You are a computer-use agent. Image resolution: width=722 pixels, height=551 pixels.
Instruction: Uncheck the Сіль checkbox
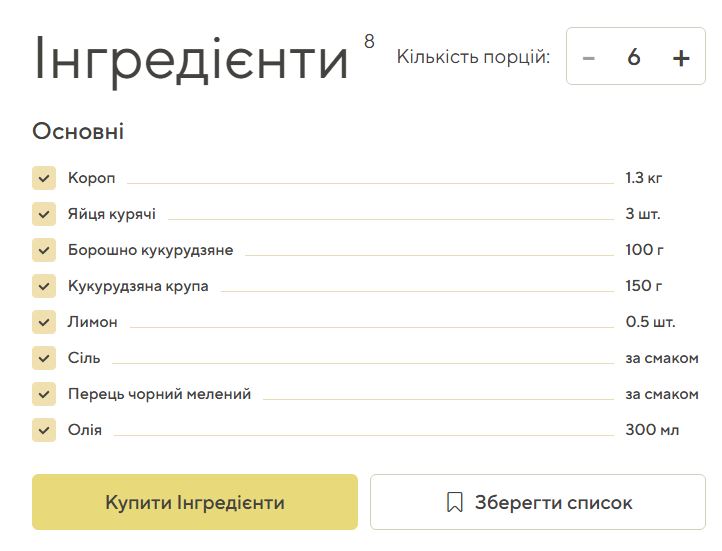pyautogui.click(x=44, y=358)
